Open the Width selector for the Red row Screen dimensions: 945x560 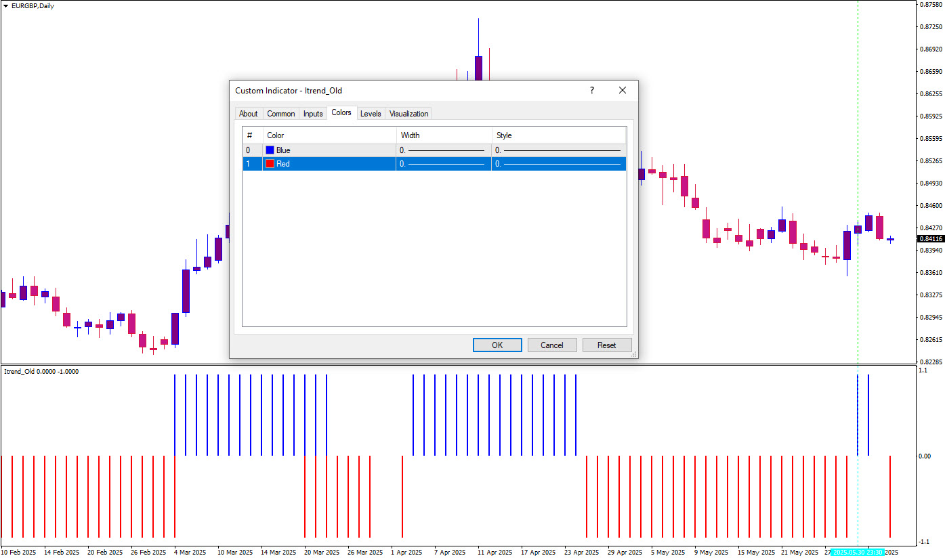point(443,164)
